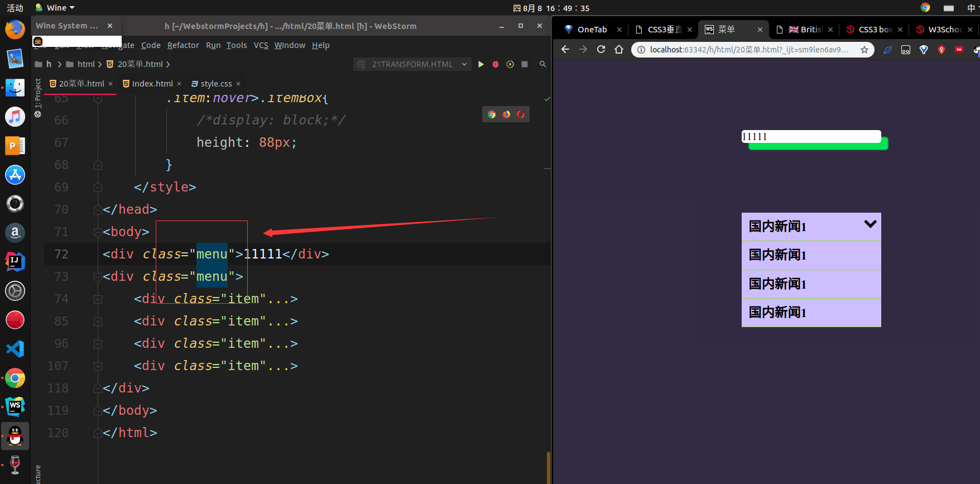
Task: Open the 21TRANSFORM.HTML run configuration dropdown
Action: pyautogui.click(x=412, y=64)
